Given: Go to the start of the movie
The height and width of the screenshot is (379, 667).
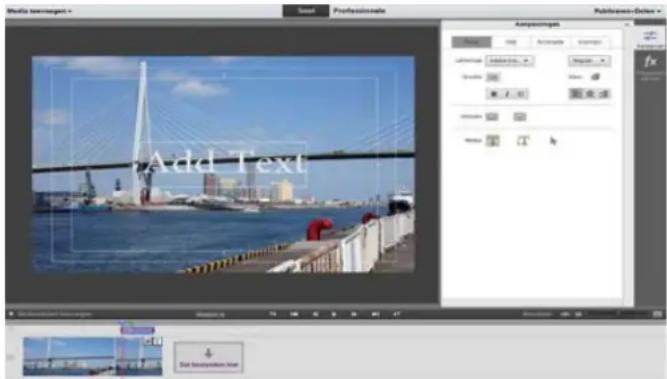Looking at the screenshot, I should click(294, 314).
